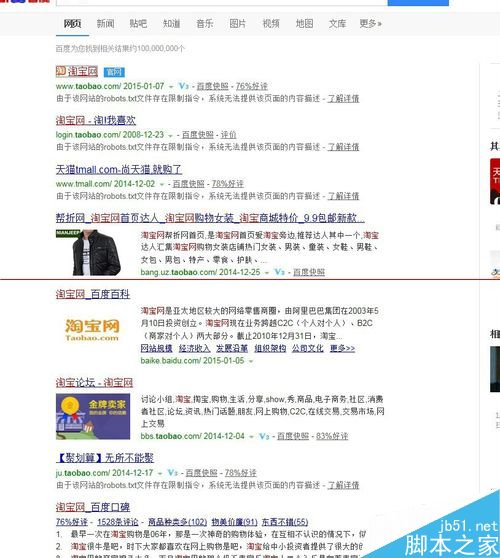The height and width of the screenshot is (558, 500).
Task: Switch to the 新闻 tab
Action: pyautogui.click(x=105, y=23)
